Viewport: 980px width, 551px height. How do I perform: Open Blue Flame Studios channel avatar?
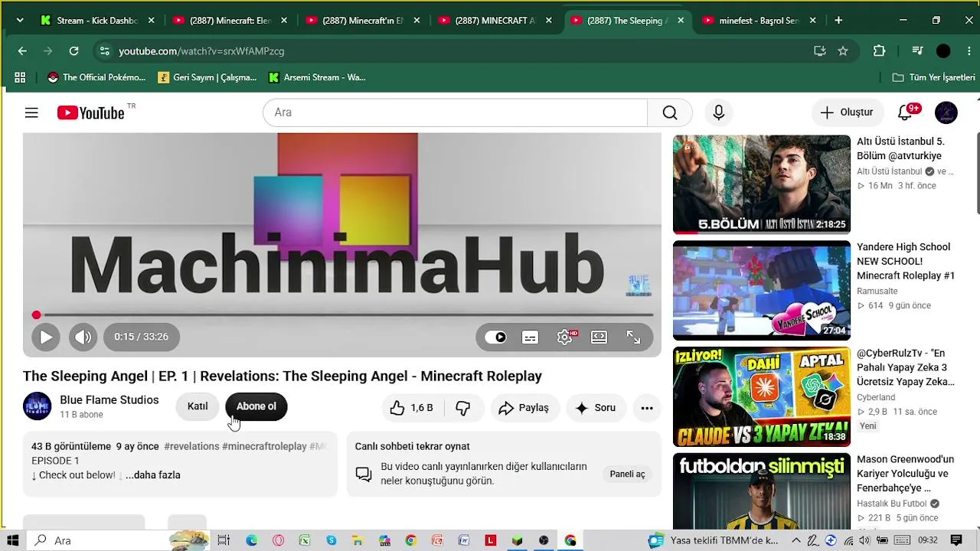37,406
